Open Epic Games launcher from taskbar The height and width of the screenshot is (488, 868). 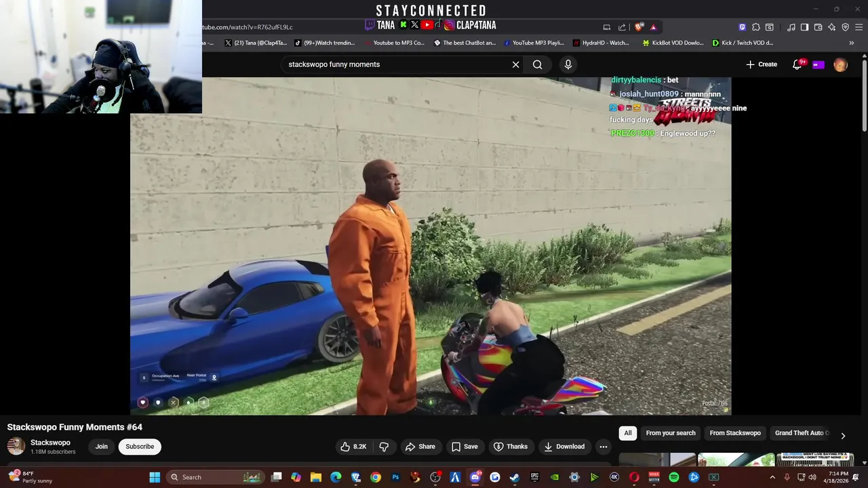534,477
